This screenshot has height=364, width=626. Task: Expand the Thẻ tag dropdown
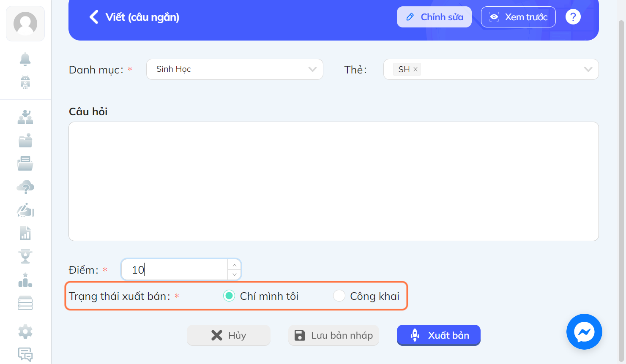pyautogui.click(x=588, y=69)
